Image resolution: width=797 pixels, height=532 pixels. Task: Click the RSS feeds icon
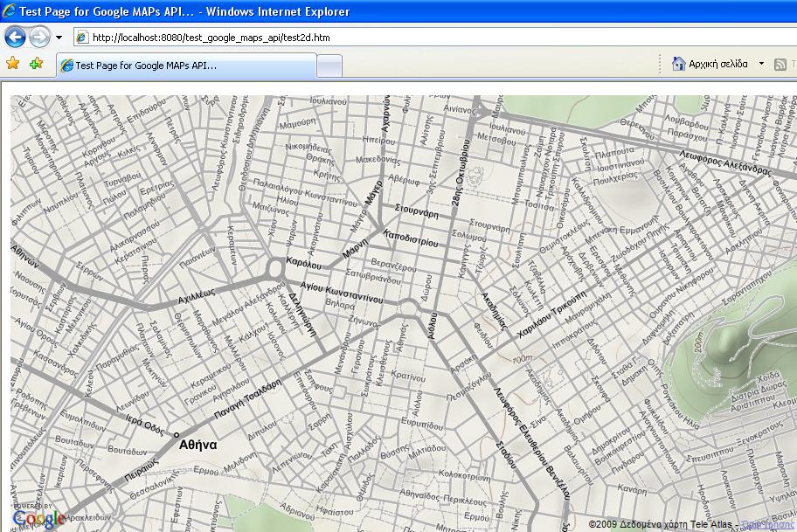tap(780, 65)
